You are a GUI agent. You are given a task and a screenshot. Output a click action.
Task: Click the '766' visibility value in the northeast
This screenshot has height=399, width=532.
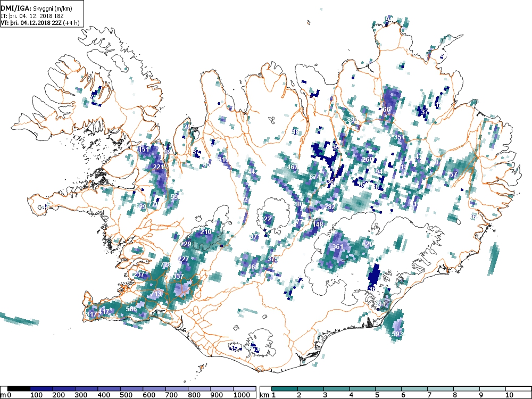(x=386, y=109)
